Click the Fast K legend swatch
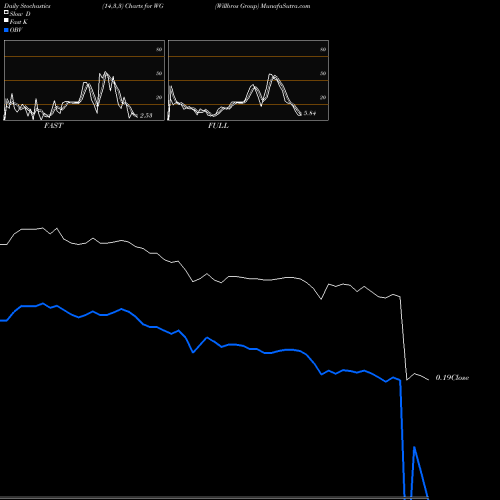The width and height of the screenshot is (500, 500). tap(6, 21)
